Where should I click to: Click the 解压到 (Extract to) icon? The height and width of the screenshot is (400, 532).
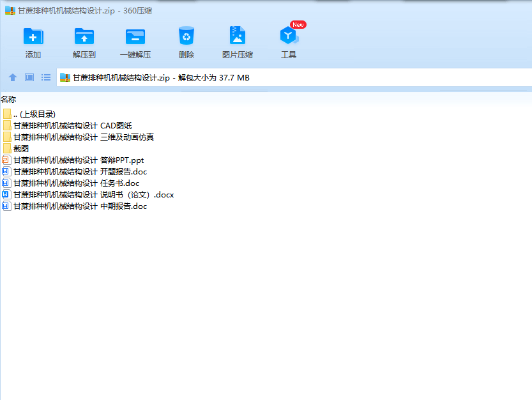click(x=84, y=36)
